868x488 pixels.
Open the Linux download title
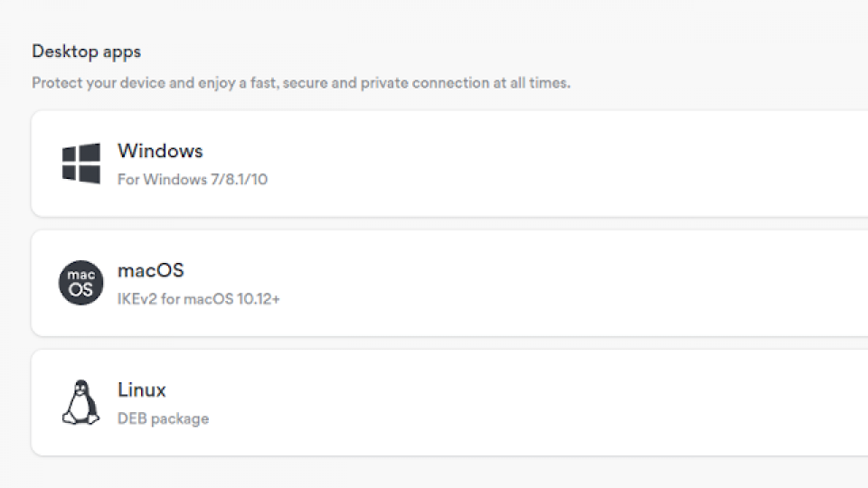[142, 390]
